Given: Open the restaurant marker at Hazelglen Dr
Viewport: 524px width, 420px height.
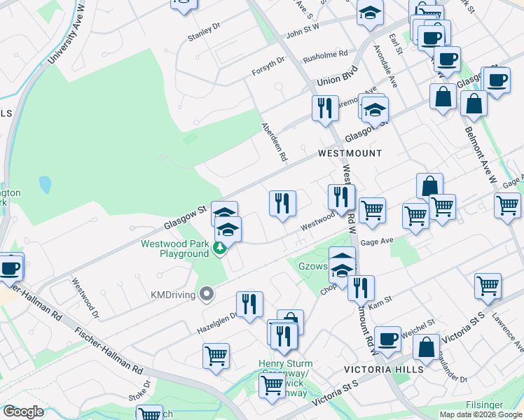Looking at the screenshot, I should pyautogui.click(x=249, y=307).
